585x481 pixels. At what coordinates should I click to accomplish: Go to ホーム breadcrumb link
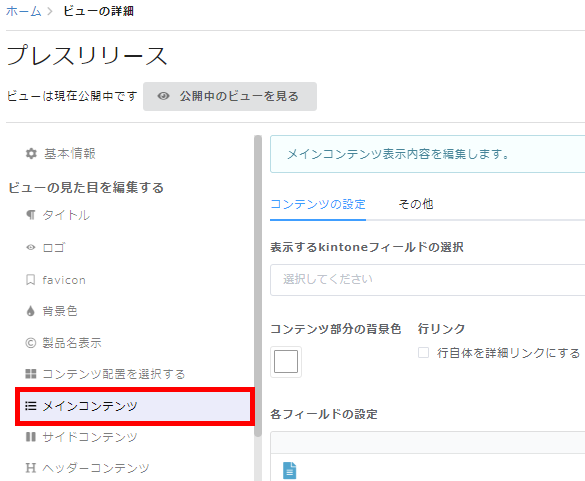pos(23,11)
